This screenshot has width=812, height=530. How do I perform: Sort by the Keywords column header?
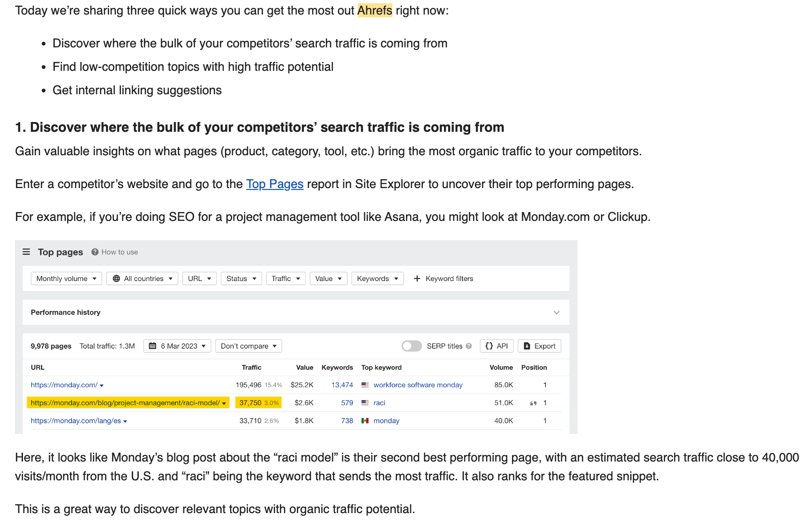pyautogui.click(x=338, y=368)
